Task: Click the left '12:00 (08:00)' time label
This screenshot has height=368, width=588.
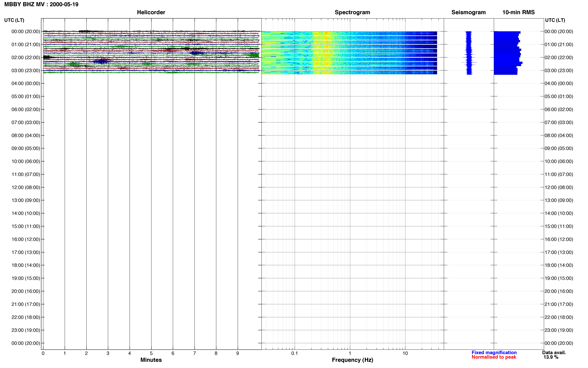Action: pos(26,187)
